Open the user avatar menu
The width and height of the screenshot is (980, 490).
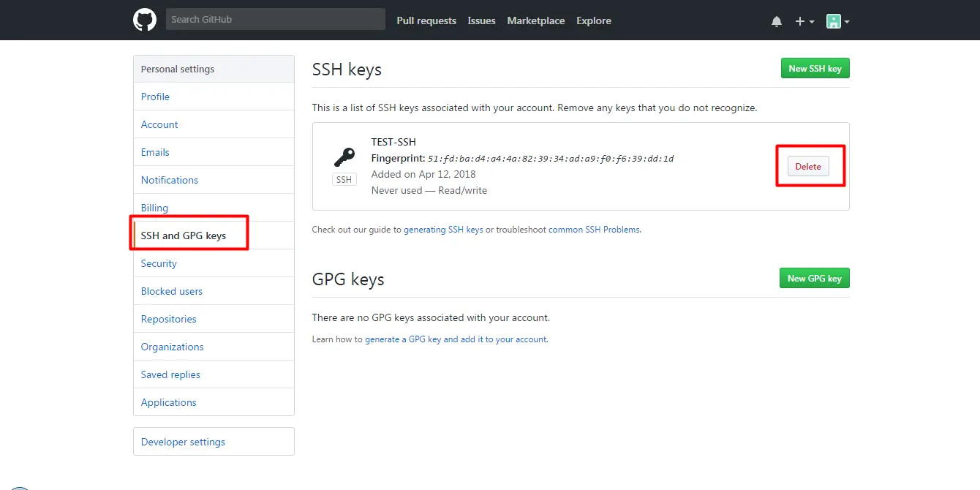838,21
